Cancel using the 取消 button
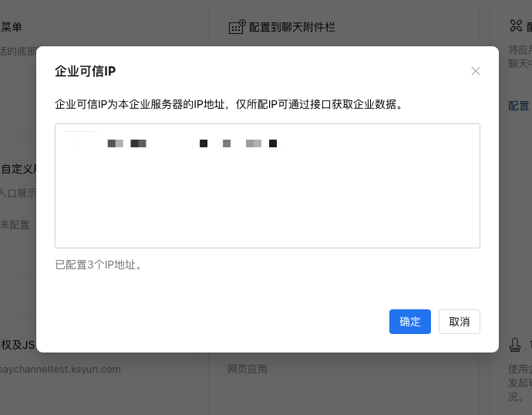This screenshot has width=532, height=415. pyautogui.click(x=459, y=322)
